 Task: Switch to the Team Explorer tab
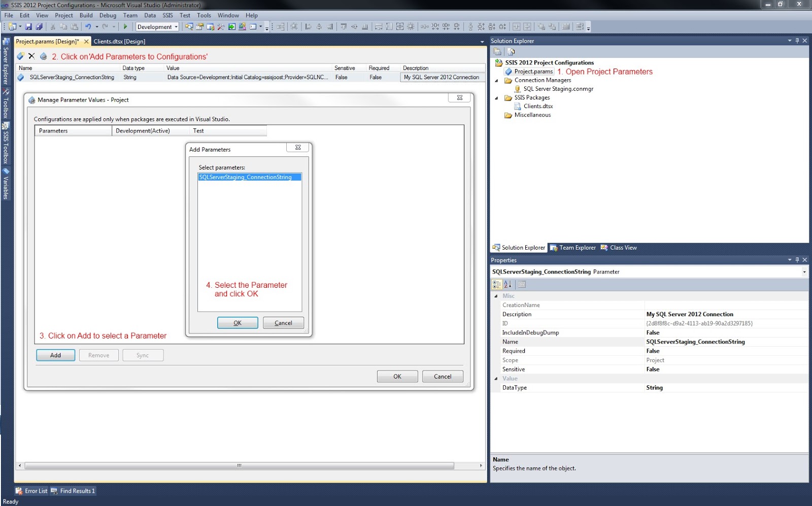[573, 248]
